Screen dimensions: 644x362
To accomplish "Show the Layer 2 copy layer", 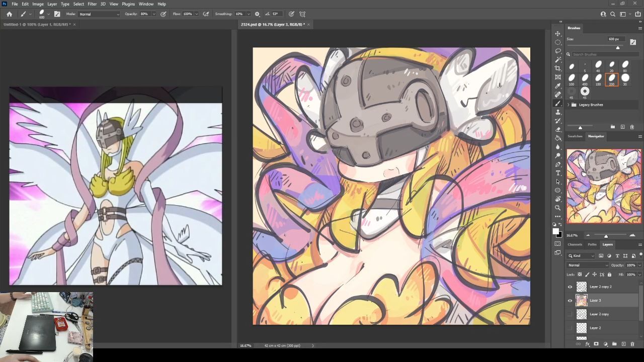I will 570,314.
